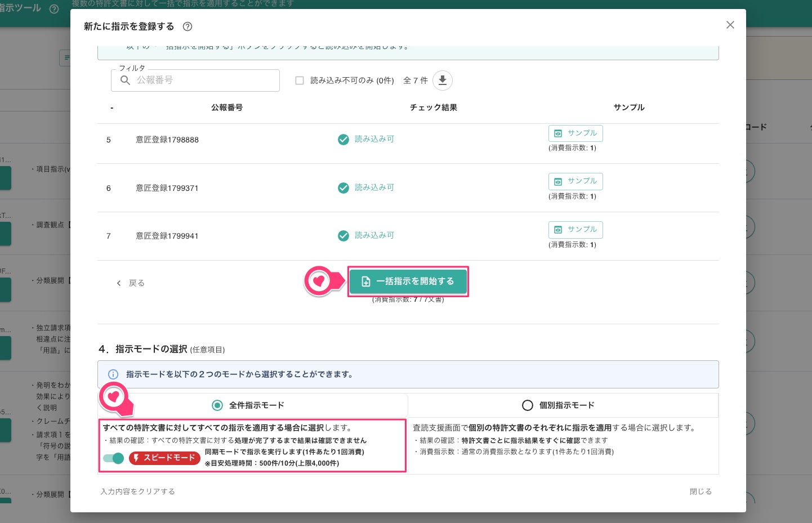
Task: Click 消費指示数 text under 意匠登録1799941 sample
Action: click(572, 245)
